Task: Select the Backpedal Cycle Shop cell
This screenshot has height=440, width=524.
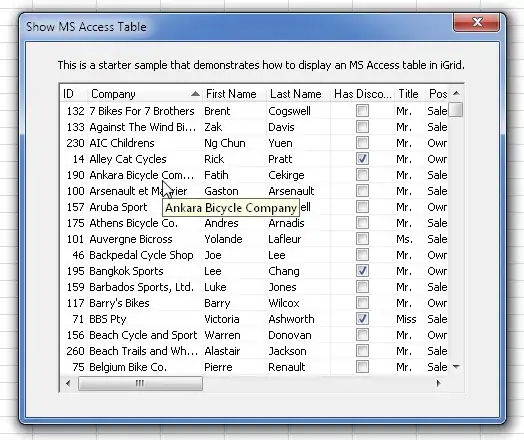Action: pyautogui.click(x=145, y=255)
